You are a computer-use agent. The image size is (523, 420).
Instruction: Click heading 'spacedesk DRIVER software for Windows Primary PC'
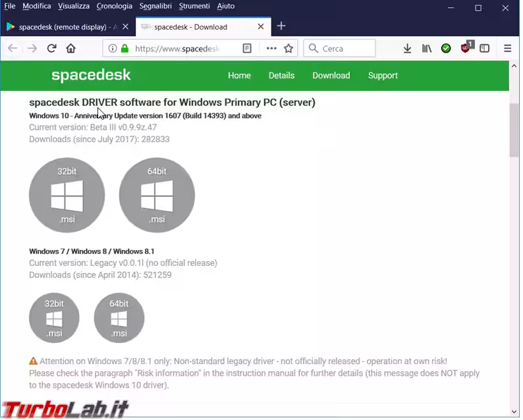[153, 103]
